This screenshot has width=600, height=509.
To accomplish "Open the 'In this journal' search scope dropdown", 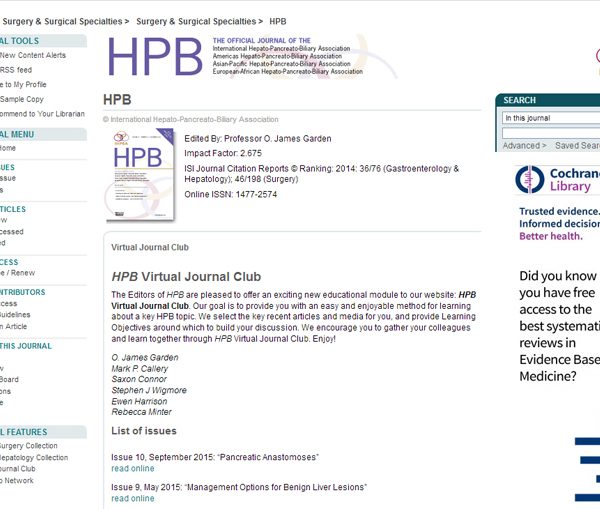I will (x=550, y=118).
